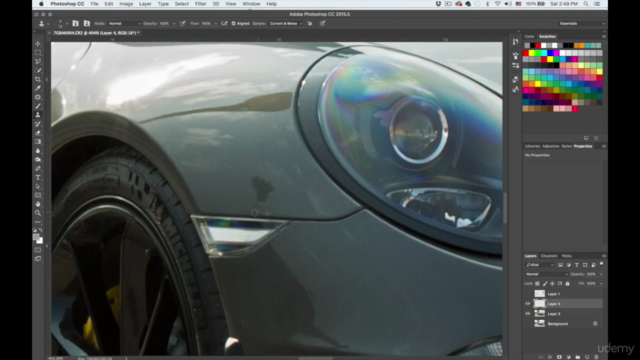640x360 pixels.
Task: Select the Pen tool
Action: [x=38, y=169]
